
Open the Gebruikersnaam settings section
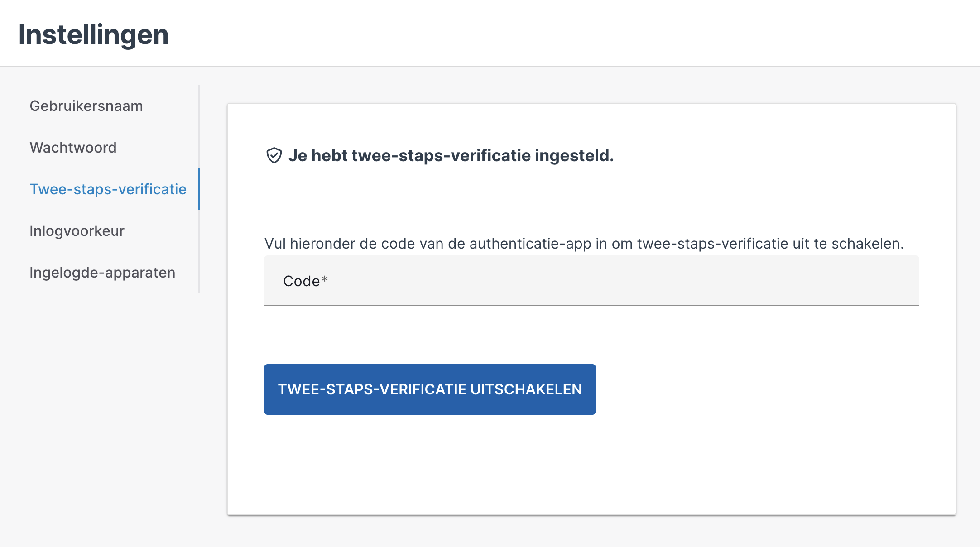[x=86, y=106]
